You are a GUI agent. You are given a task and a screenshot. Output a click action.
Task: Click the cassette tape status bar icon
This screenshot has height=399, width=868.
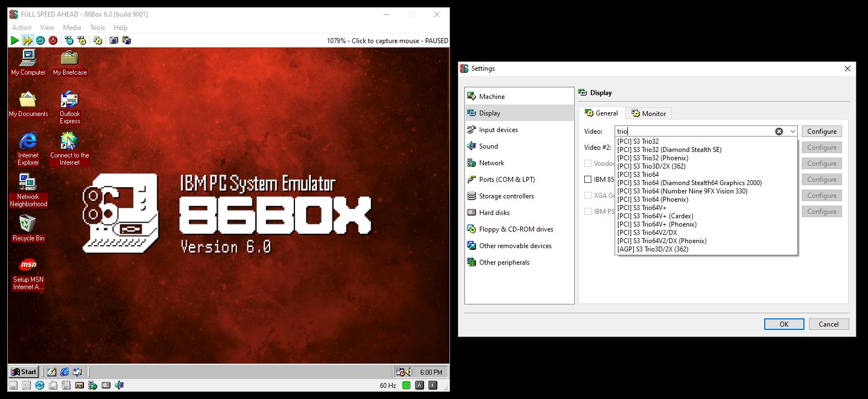pyautogui.click(x=80, y=385)
